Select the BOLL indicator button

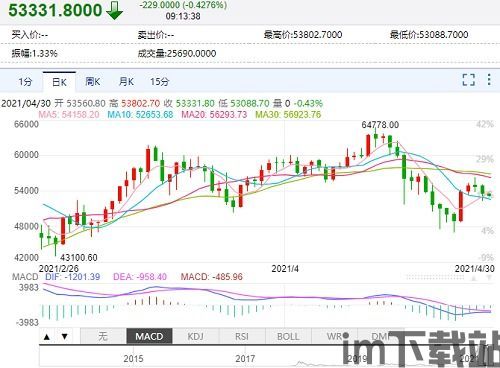tap(288, 336)
